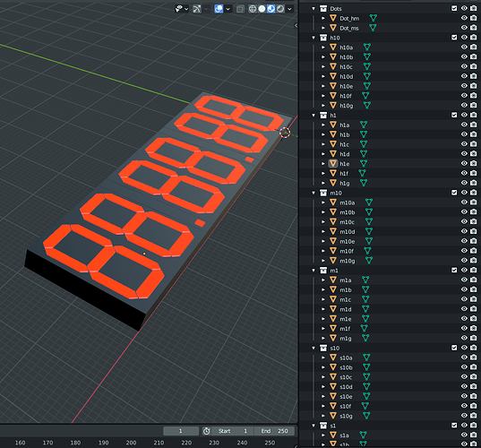Select h10g in the outliner
Screen dimensions: 481x448
[x=347, y=106]
